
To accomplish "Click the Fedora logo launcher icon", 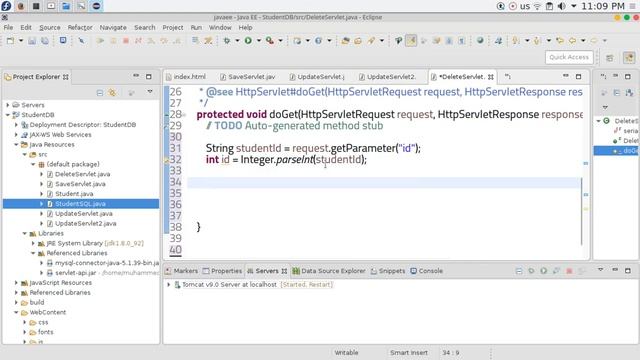I will [x=6, y=6].
